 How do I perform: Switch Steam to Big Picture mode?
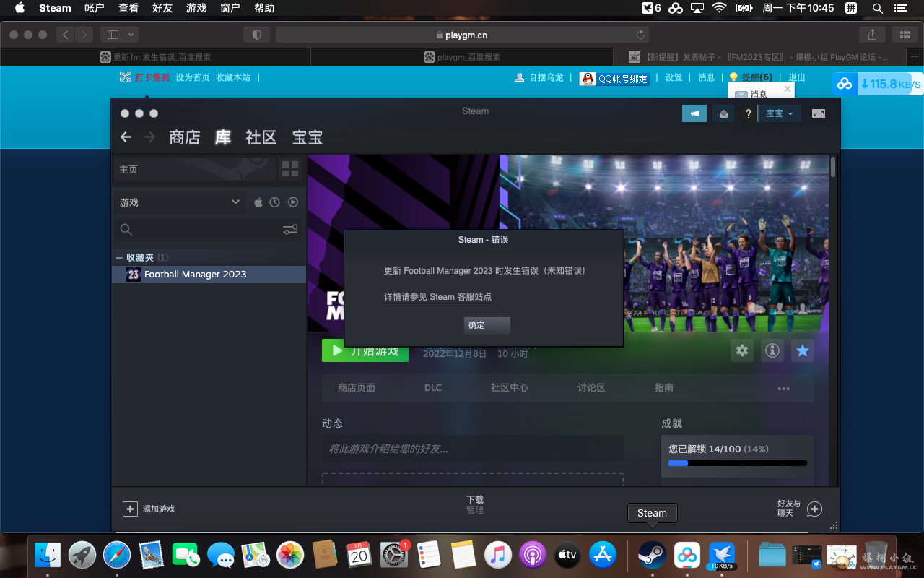pos(819,113)
